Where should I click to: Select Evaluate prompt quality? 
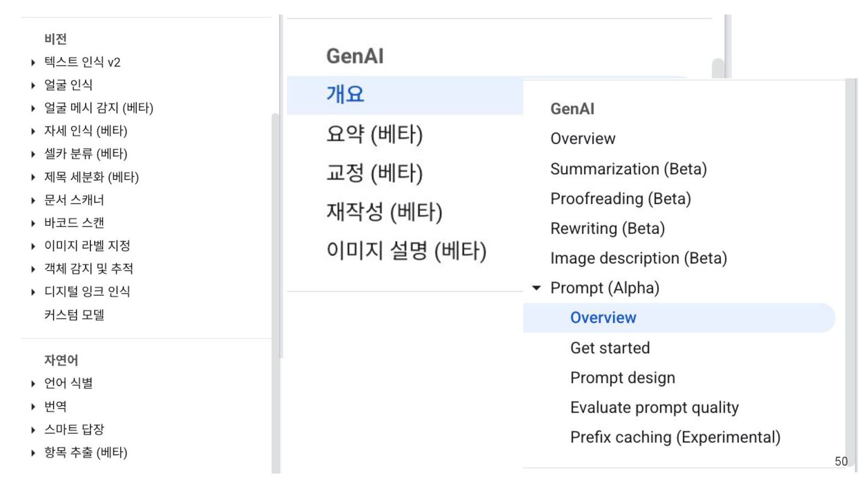654,407
